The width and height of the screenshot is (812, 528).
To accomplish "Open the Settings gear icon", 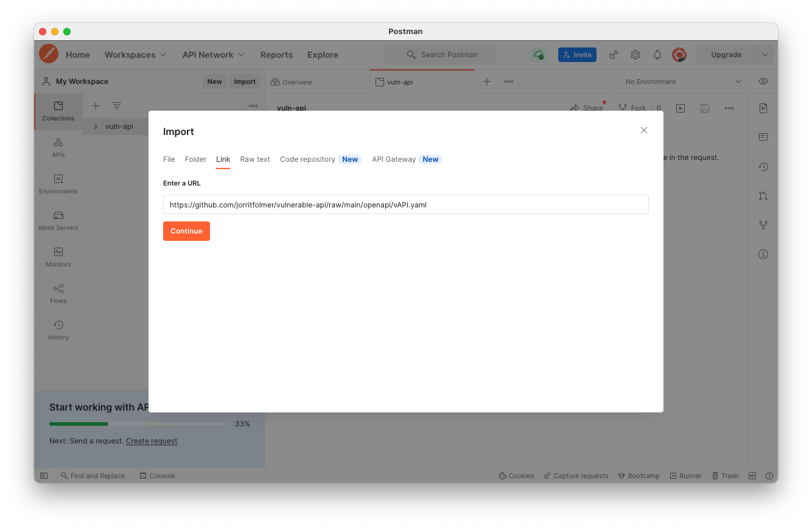I will [635, 55].
